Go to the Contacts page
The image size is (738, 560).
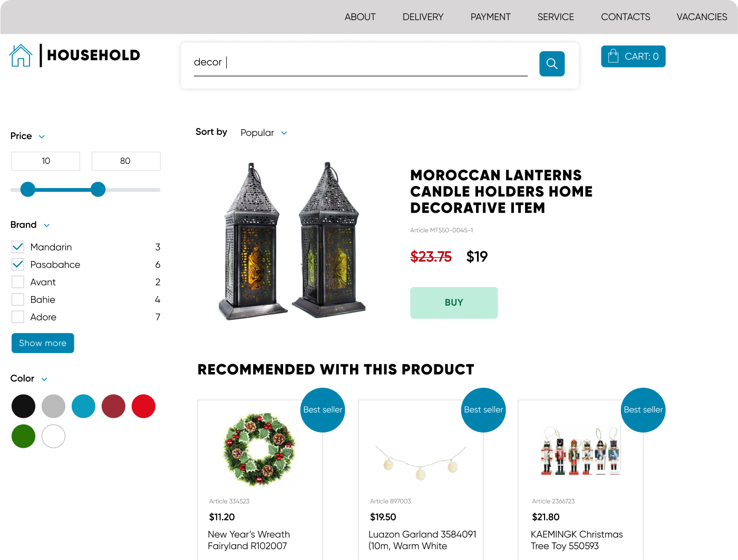coord(625,17)
